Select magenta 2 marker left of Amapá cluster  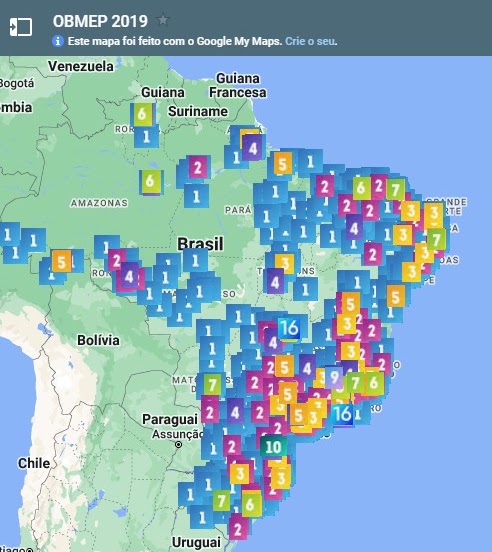tap(198, 168)
